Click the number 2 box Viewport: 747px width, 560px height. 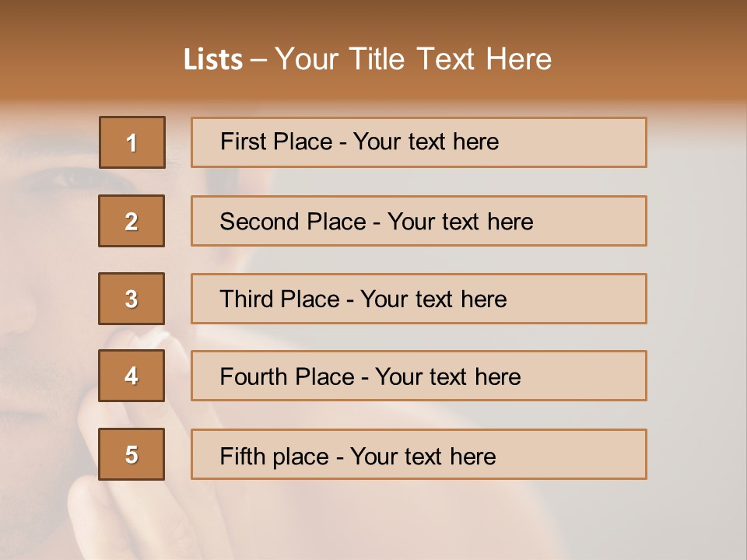132,221
